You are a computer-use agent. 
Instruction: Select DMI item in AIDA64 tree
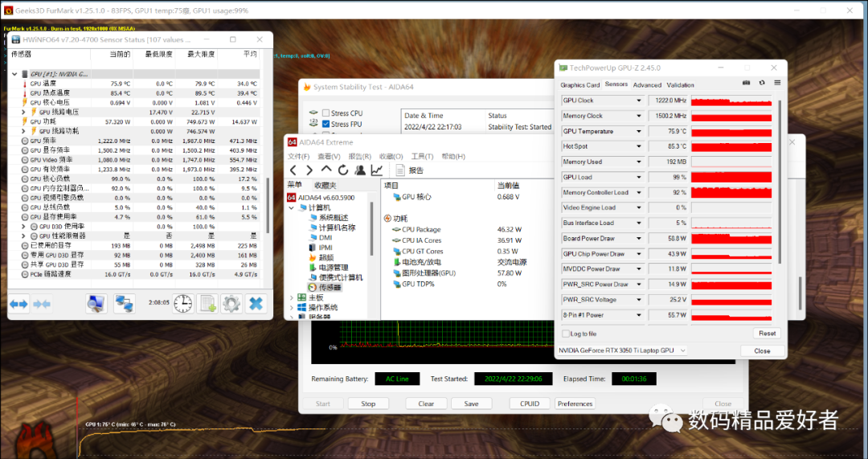[321, 237]
